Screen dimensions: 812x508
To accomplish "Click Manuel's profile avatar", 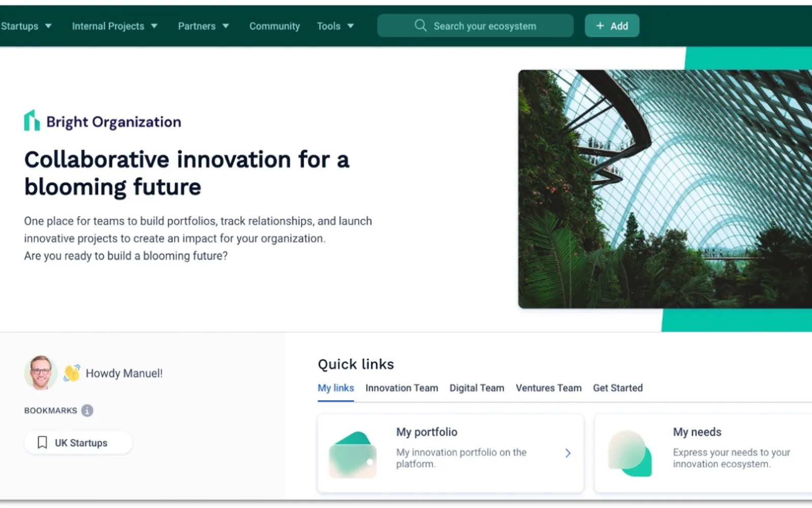I will point(41,373).
